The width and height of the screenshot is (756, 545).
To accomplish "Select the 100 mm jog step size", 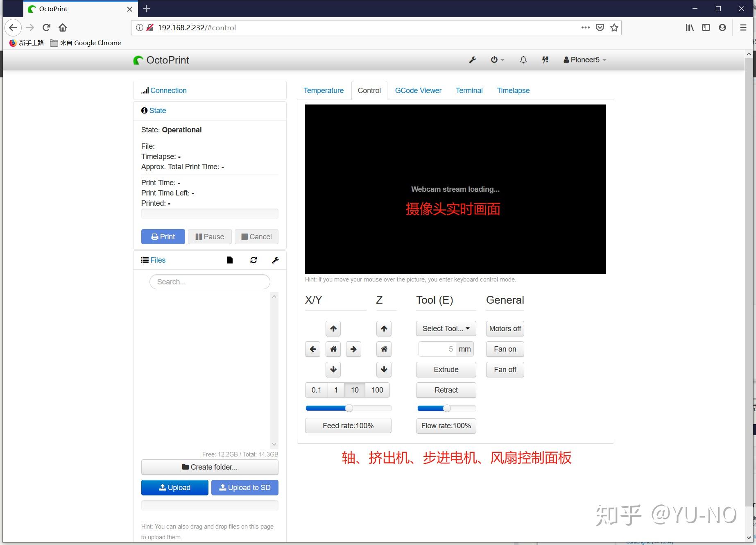I will [376, 390].
